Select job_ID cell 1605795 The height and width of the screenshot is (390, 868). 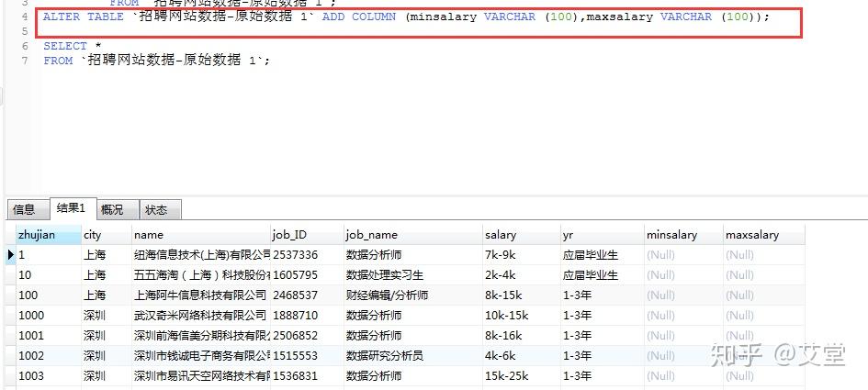[307, 275]
